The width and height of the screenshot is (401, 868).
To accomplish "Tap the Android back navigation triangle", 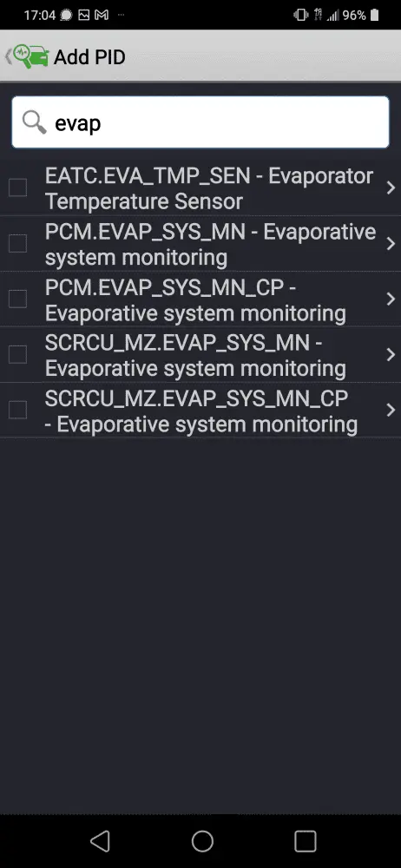I will point(101,841).
